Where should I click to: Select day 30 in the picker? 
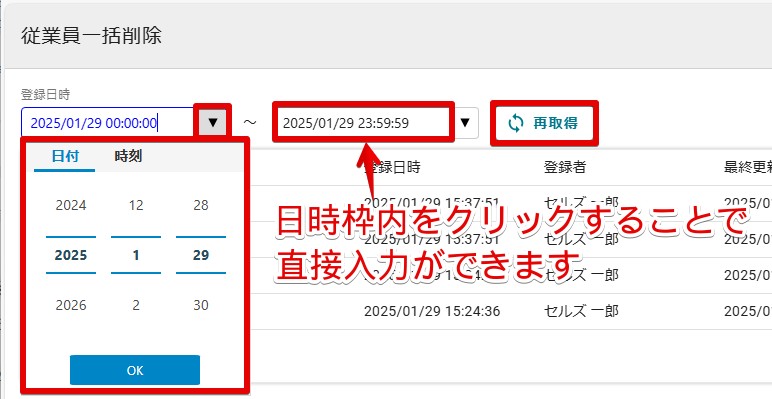coord(201,305)
